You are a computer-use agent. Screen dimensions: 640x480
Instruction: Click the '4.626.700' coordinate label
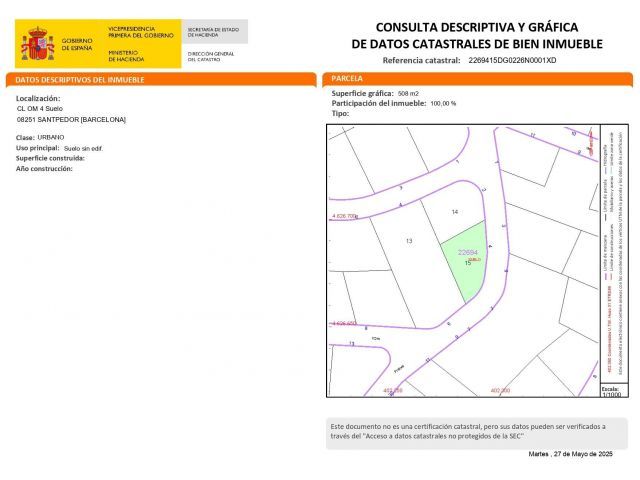point(344,216)
